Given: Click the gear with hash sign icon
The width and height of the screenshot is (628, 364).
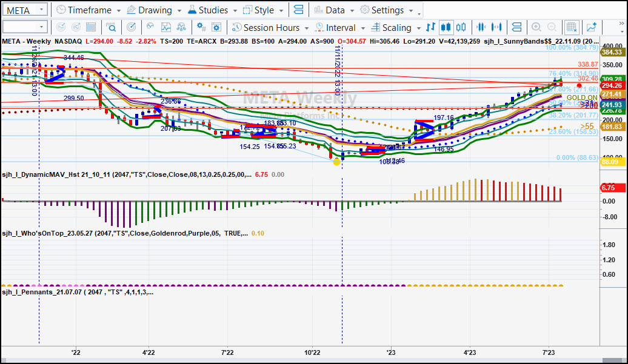Looking at the screenshot, I should pyautogui.click(x=201, y=27).
